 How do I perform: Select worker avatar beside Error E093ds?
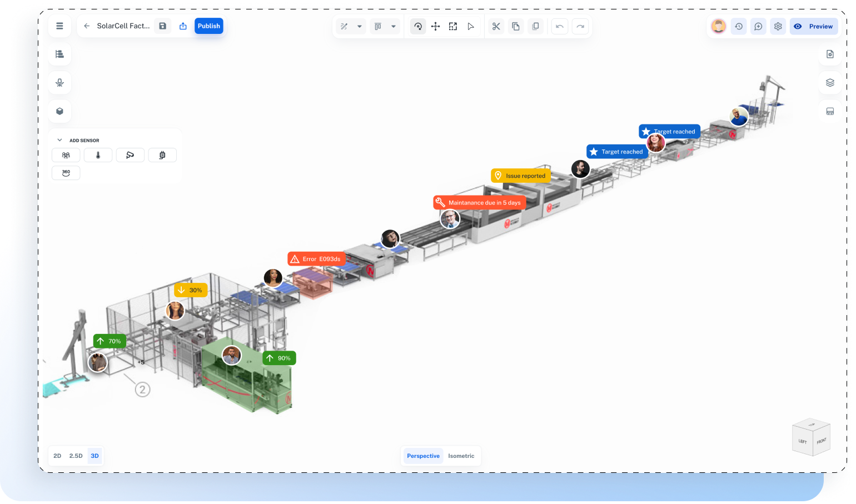273,278
